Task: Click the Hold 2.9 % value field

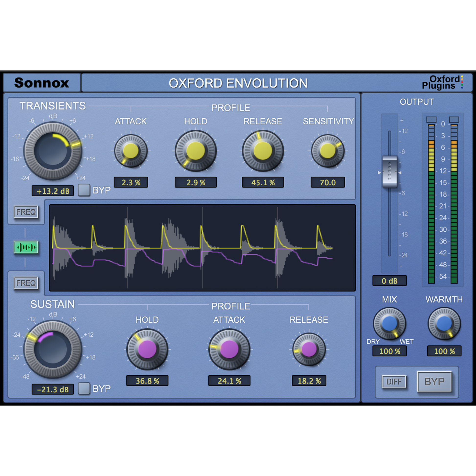Action: coord(196,182)
